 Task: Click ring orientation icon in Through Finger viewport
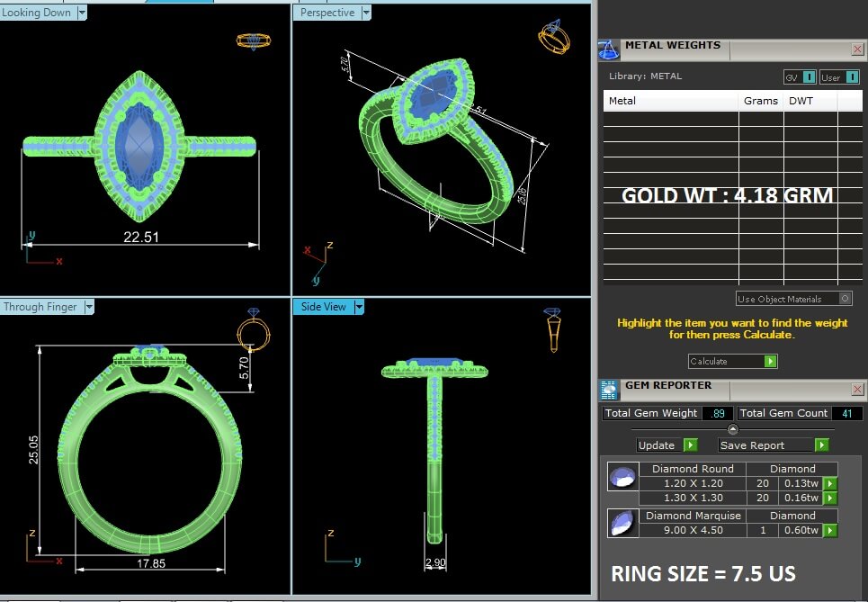253,332
